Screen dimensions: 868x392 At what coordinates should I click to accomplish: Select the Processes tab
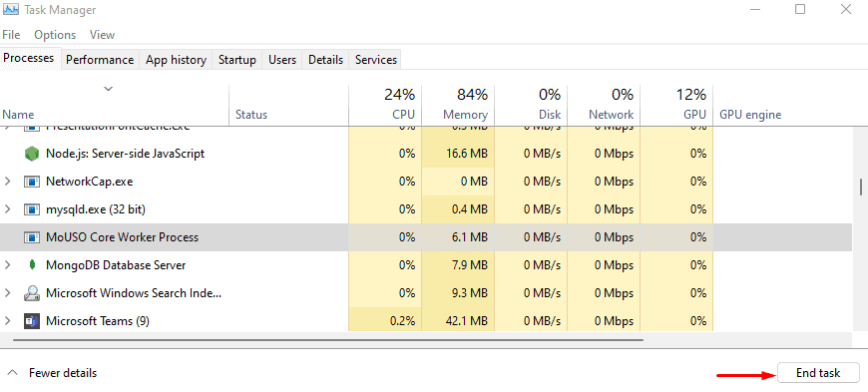click(29, 58)
